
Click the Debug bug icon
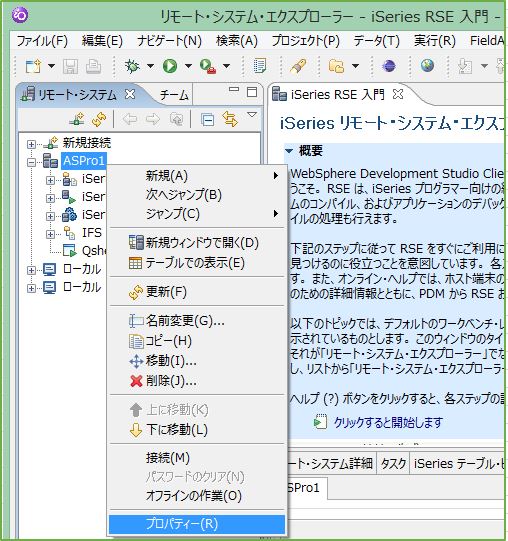tap(132, 66)
